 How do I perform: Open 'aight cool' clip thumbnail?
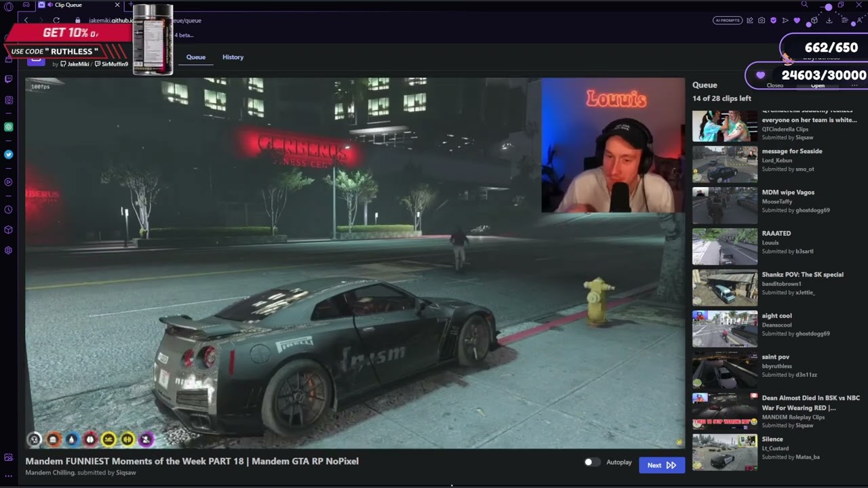pyautogui.click(x=725, y=329)
